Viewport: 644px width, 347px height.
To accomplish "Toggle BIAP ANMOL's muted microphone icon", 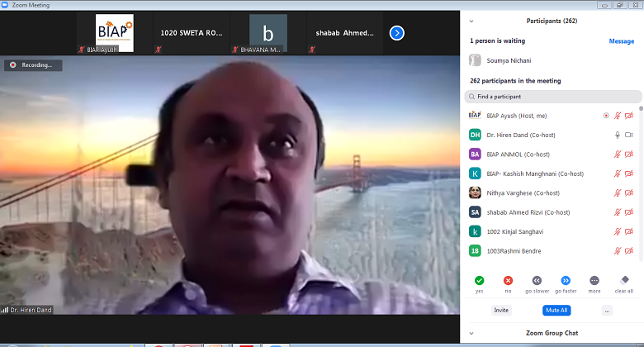I will point(617,154).
